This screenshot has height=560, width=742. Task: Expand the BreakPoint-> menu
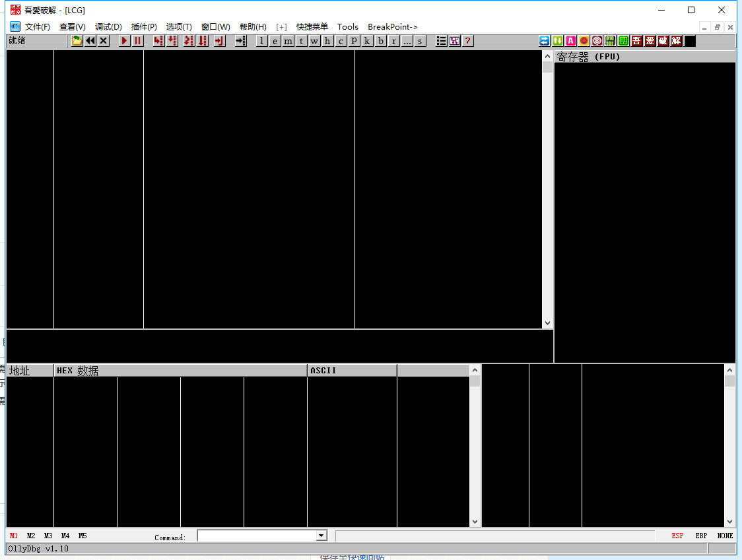[x=392, y=27]
